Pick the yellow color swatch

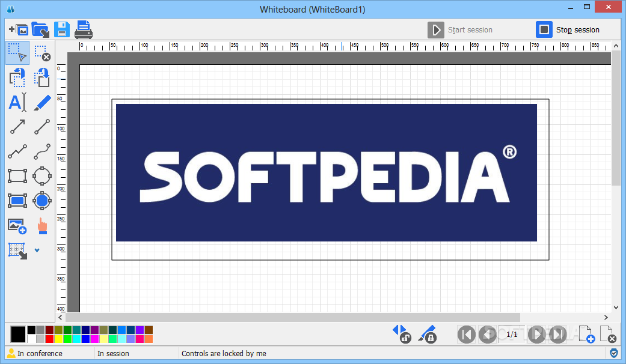58,339
